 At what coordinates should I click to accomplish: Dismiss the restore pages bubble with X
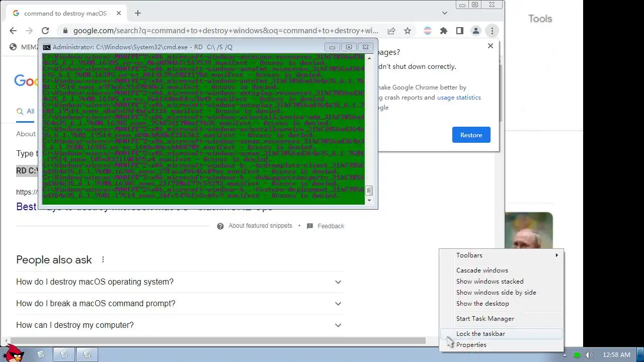(491, 46)
